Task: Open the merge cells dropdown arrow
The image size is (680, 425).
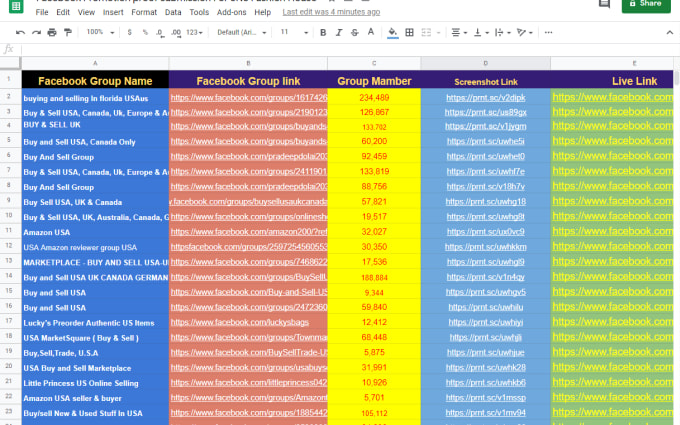Action: (438, 33)
